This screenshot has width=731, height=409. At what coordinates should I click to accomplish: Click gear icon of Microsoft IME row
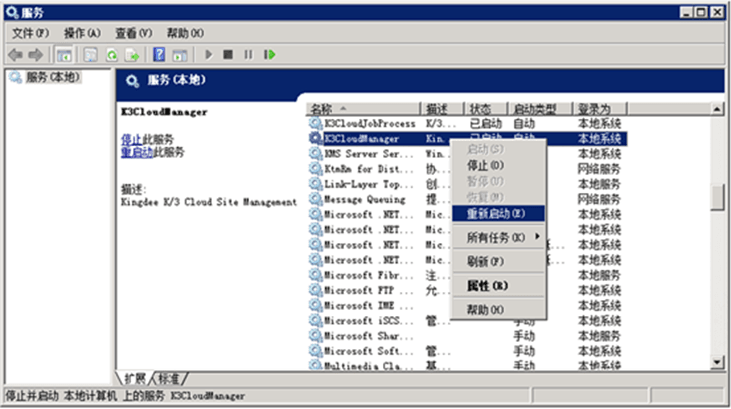click(x=315, y=305)
